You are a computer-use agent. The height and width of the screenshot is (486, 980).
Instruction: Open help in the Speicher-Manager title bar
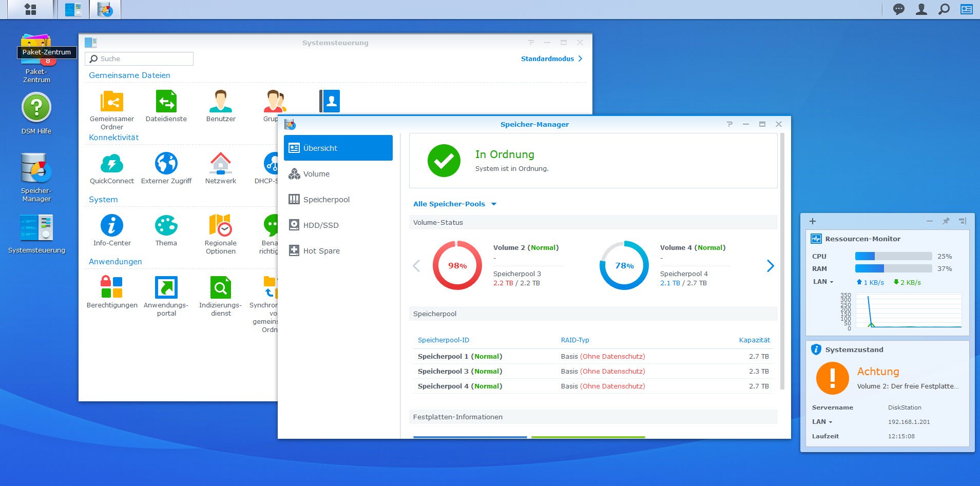point(729,124)
